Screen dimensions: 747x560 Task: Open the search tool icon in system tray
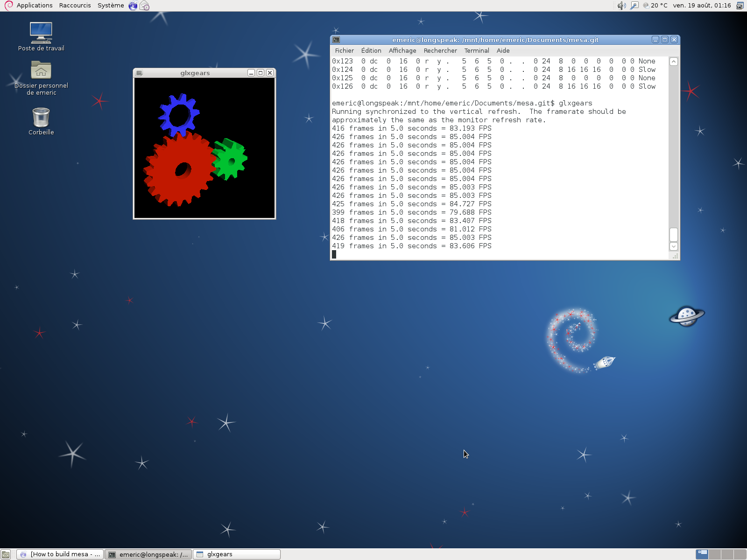pos(634,6)
